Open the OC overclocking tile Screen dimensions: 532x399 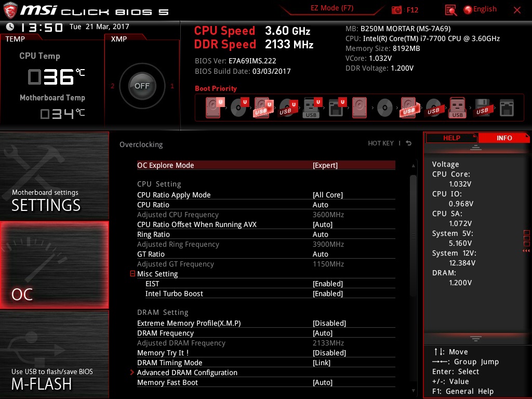tap(54, 265)
